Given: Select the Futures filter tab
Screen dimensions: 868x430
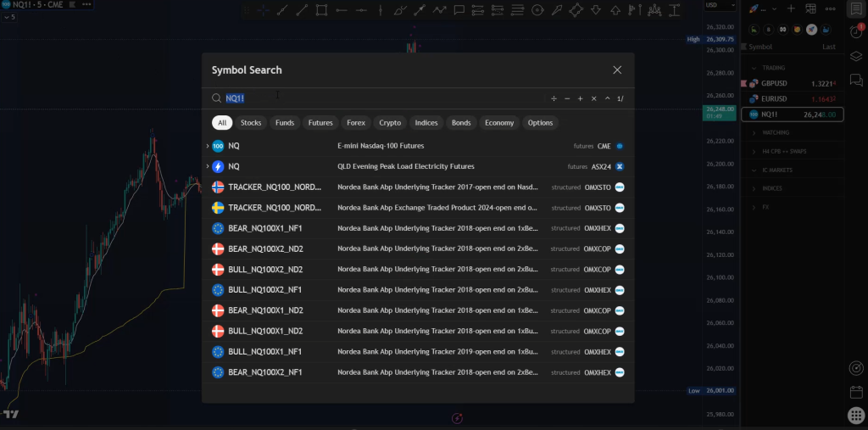Looking at the screenshot, I should click(320, 123).
